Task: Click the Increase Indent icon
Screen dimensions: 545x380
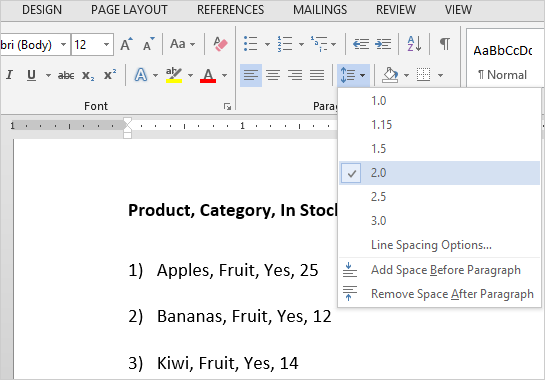Action: (383, 44)
